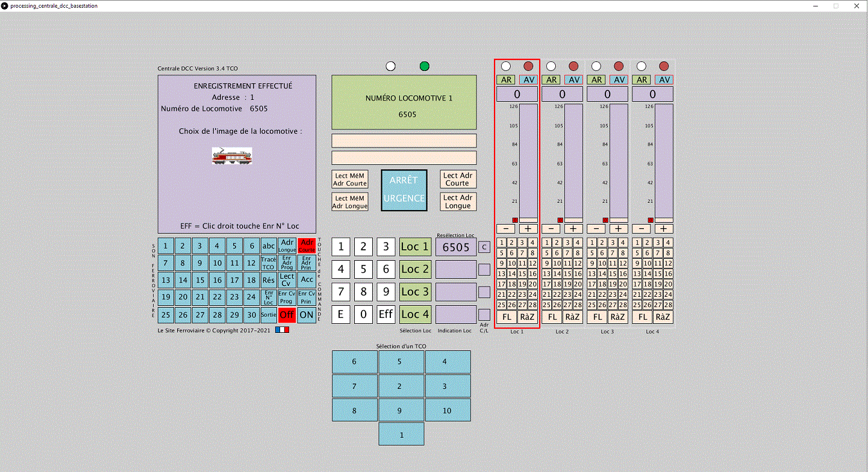Click the Enr N° Loc key
The height and width of the screenshot is (472, 868).
point(269,297)
